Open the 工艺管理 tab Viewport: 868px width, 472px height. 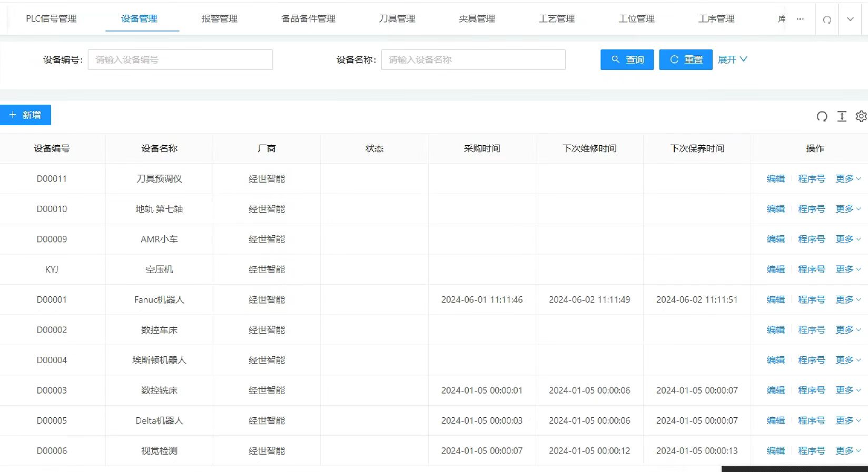[557, 19]
